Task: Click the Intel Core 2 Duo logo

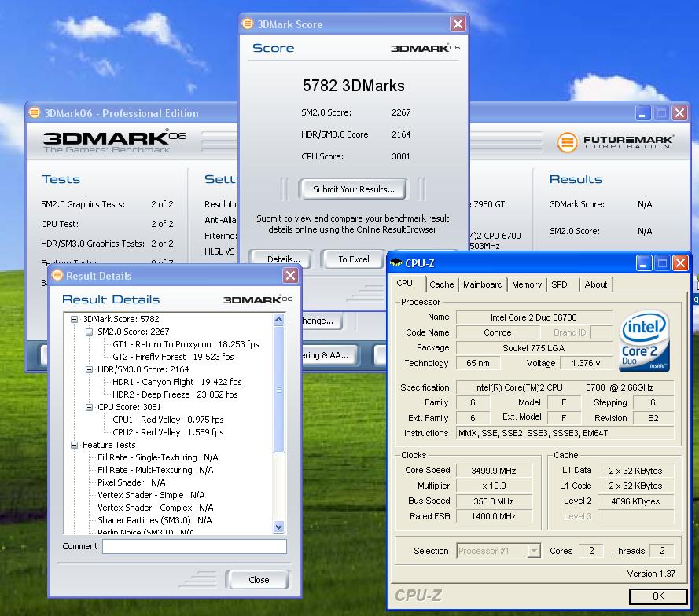Action: point(645,342)
